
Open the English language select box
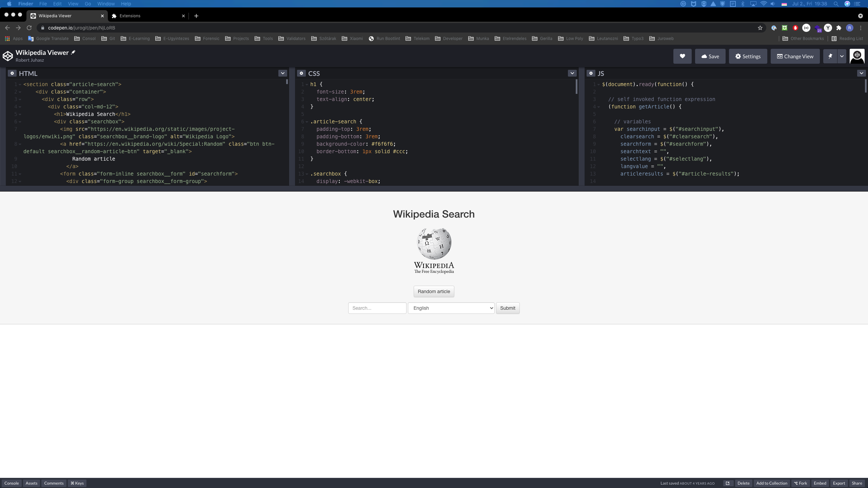[x=451, y=308]
